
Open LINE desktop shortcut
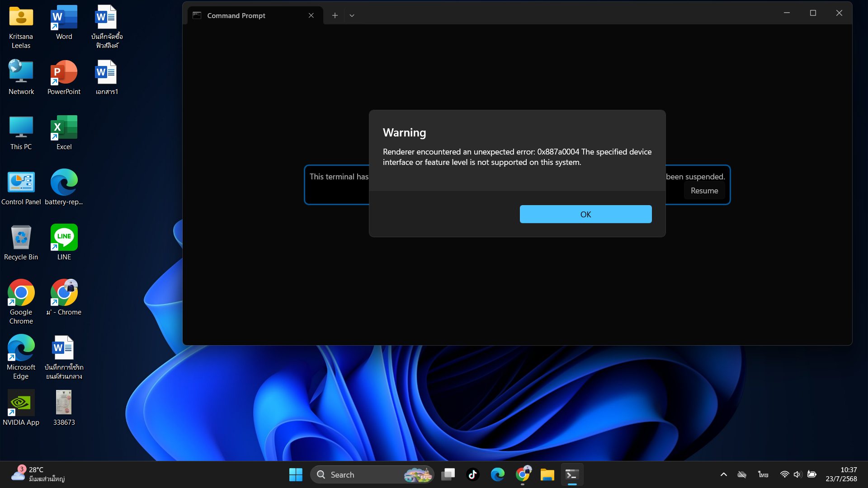pyautogui.click(x=64, y=243)
